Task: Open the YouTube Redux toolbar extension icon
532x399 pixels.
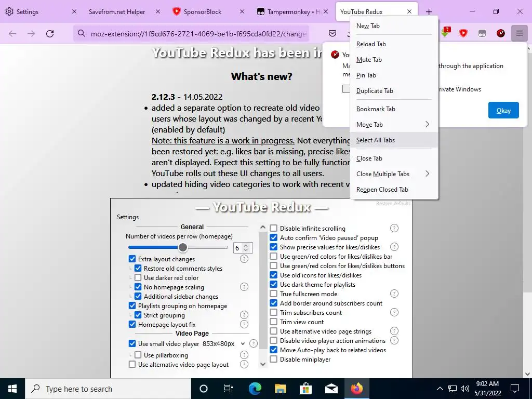Action: (x=500, y=33)
